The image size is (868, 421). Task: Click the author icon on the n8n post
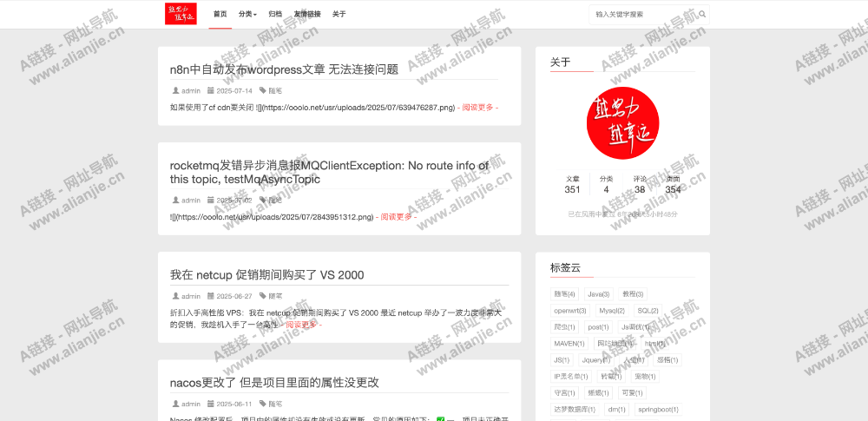tap(176, 91)
